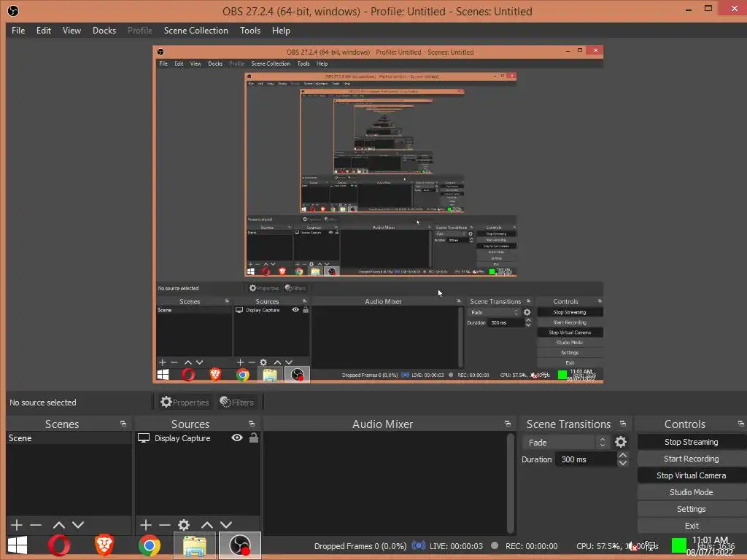Toggle Display Capture lock icon

pos(253,437)
